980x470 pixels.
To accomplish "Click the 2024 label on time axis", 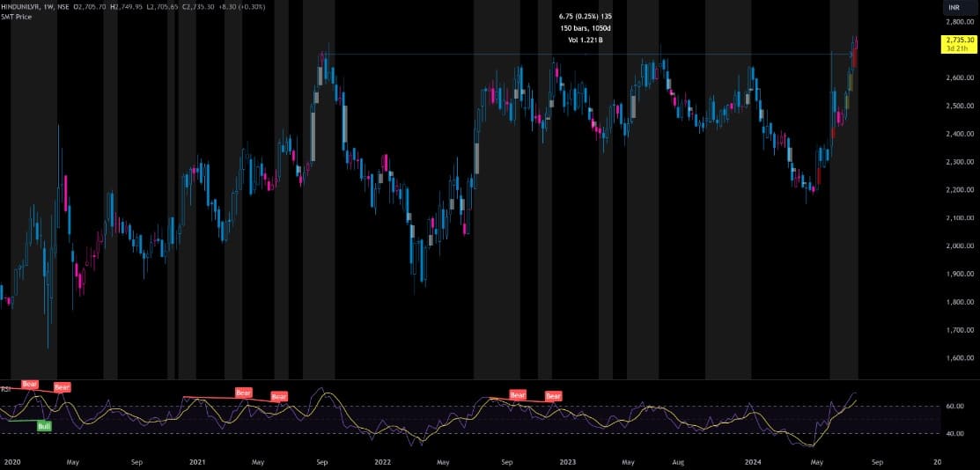I will tap(754, 461).
